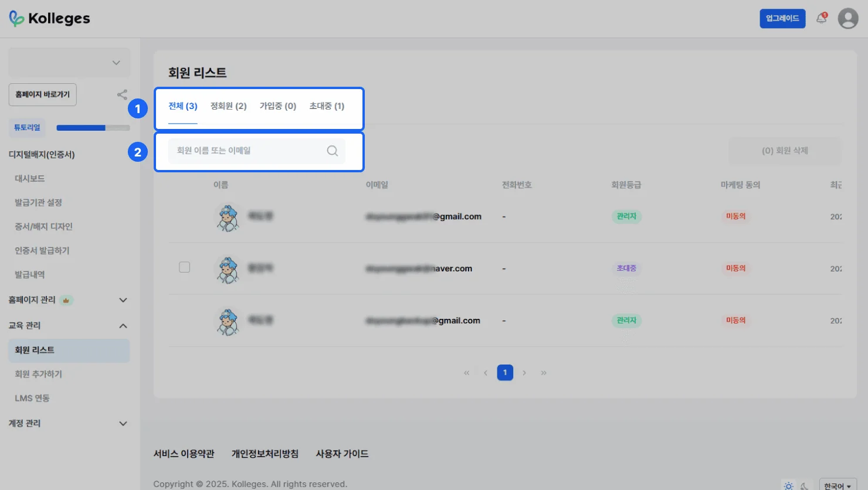Go to the next members page
The height and width of the screenshot is (490, 868).
(524, 373)
